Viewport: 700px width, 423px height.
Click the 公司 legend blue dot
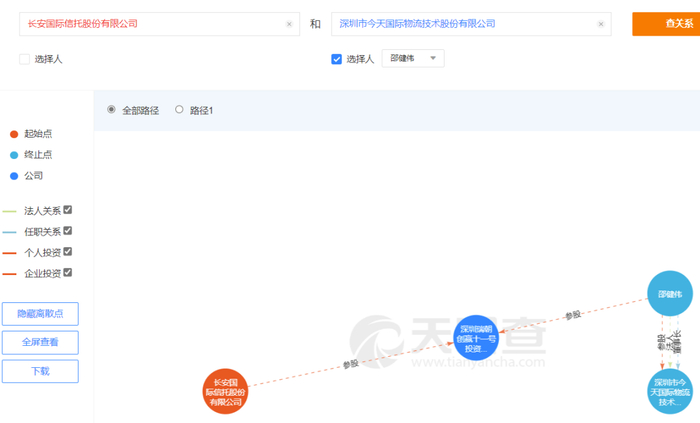click(x=14, y=176)
